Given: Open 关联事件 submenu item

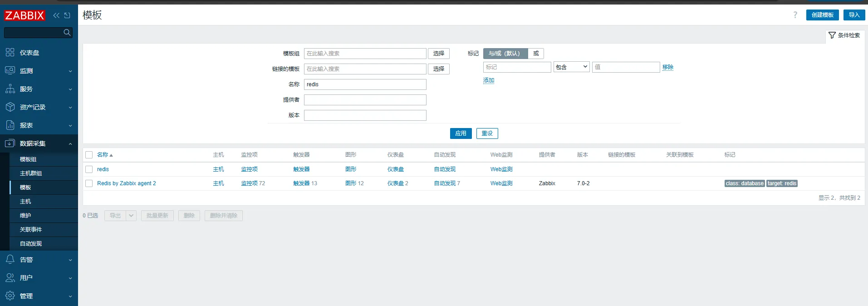Looking at the screenshot, I should (x=44, y=230).
